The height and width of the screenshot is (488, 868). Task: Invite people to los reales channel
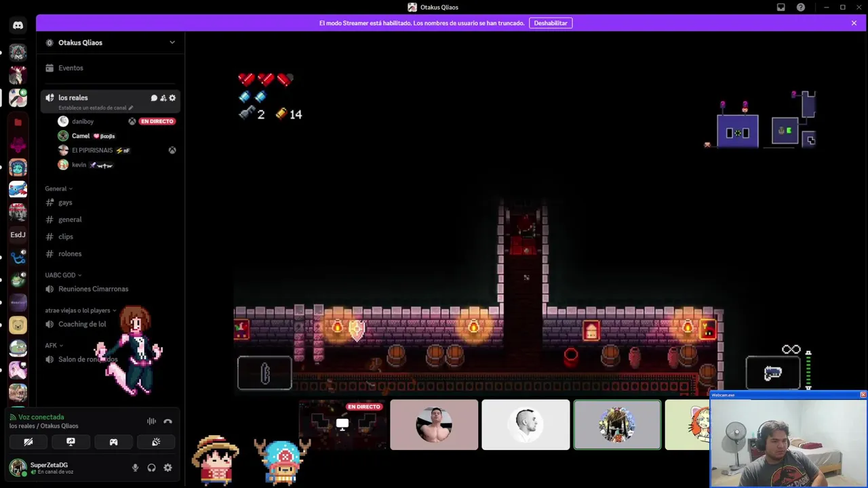(x=163, y=98)
